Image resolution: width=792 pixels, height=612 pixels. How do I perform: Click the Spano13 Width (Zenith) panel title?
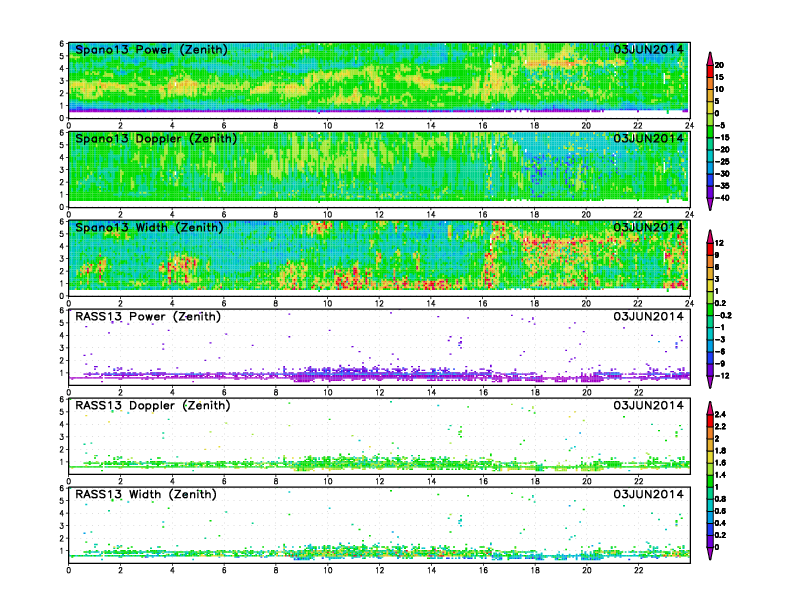(150, 227)
